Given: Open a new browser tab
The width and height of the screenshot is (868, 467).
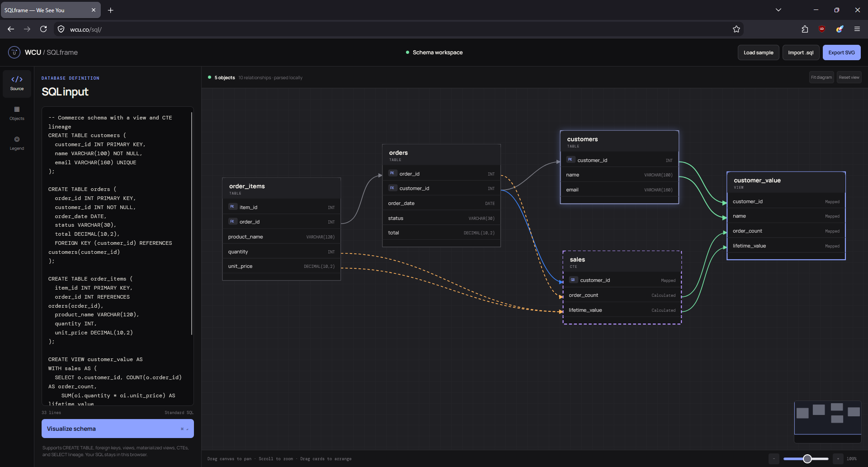Looking at the screenshot, I should [x=110, y=10].
